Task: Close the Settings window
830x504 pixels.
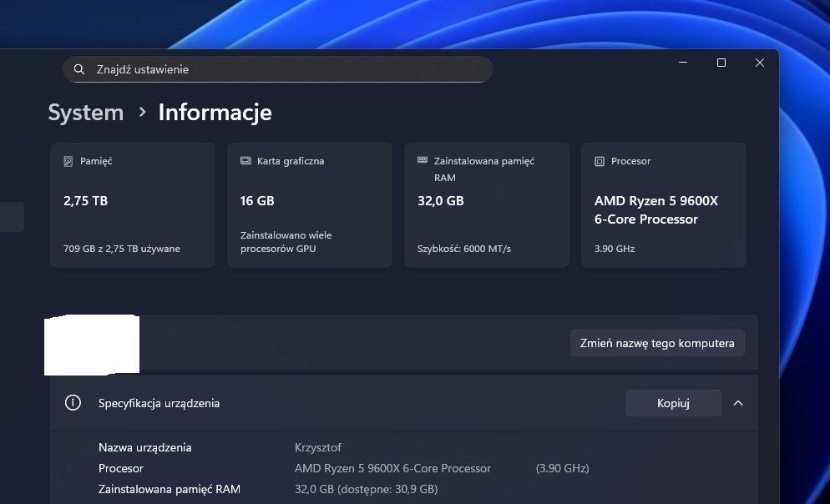Action: coord(760,63)
